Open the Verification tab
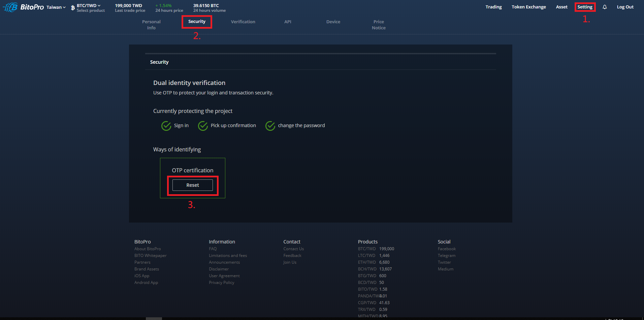 243,22
